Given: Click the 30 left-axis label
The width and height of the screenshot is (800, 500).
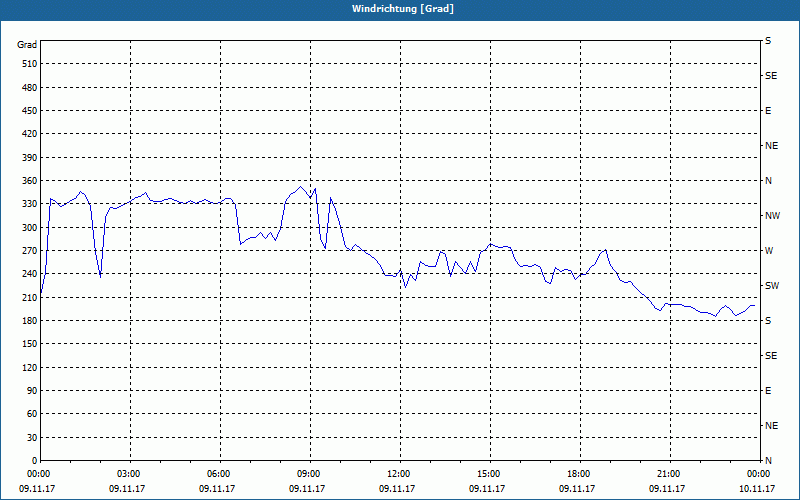Looking at the screenshot, I should click(32, 437).
